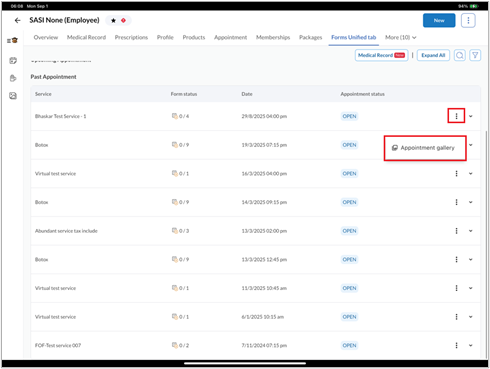Click the Expand All button

pos(433,55)
